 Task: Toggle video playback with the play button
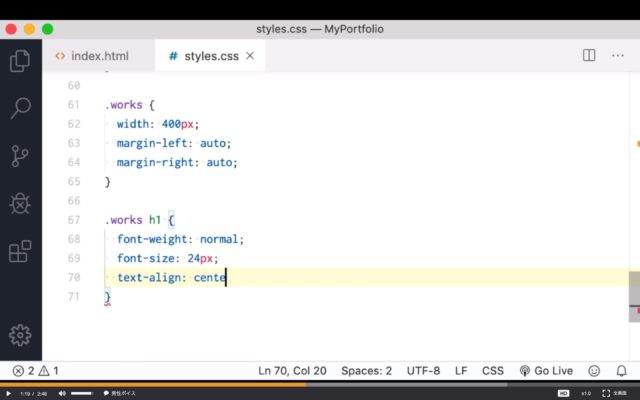(x=8, y=393)
